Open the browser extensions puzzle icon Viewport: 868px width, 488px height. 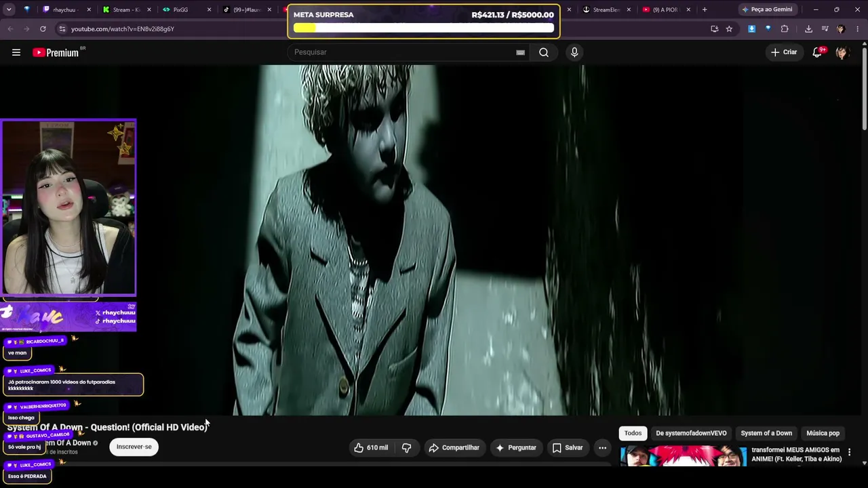[785, 28]
